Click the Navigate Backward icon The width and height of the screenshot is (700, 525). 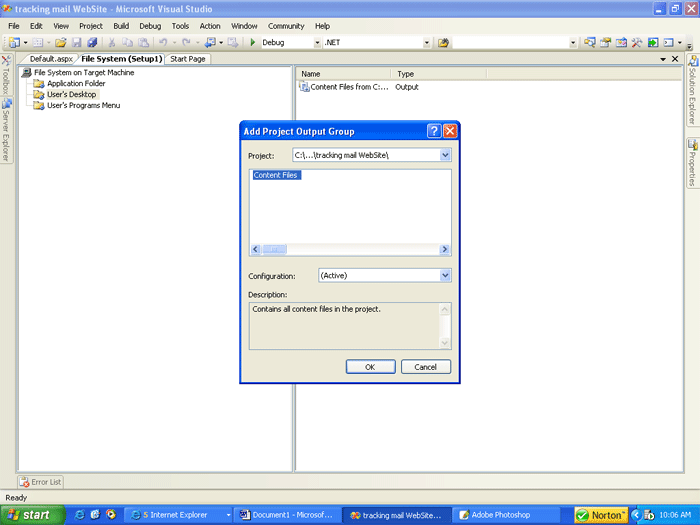pyautogui.click(x=210, y=42)
